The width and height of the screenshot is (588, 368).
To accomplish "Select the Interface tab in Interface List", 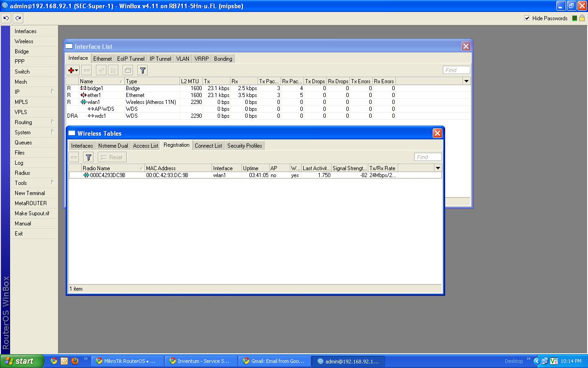I will 78,58.
